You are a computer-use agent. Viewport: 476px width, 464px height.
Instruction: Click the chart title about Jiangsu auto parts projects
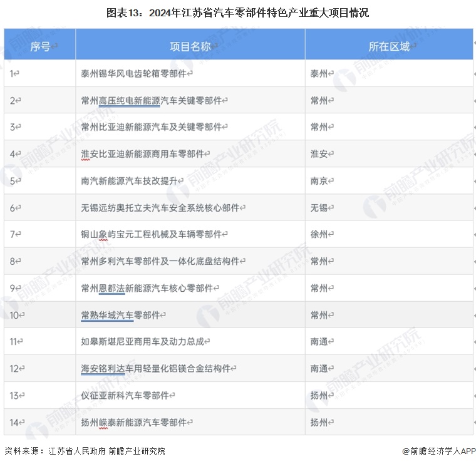coord(238,13)
